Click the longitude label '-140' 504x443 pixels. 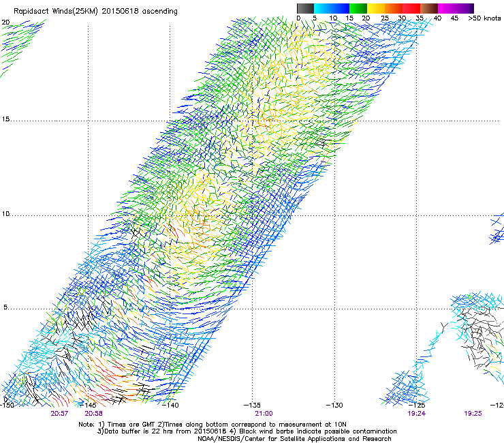tap(170, 405)
